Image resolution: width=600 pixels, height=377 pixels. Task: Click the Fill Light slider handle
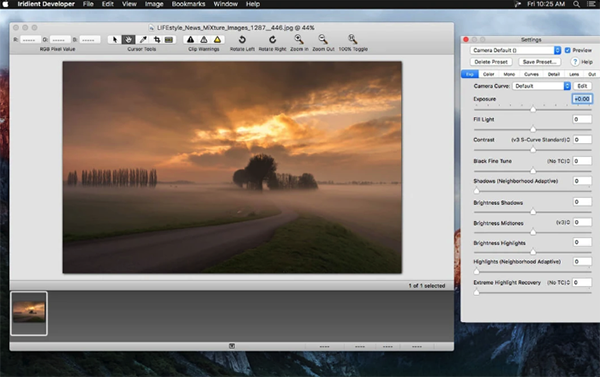click(x=533, y=129)
